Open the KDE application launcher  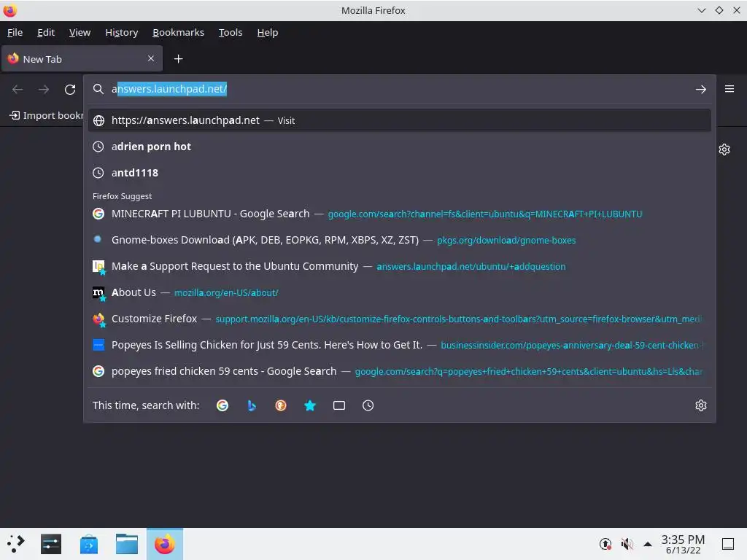tap(16, 543)
